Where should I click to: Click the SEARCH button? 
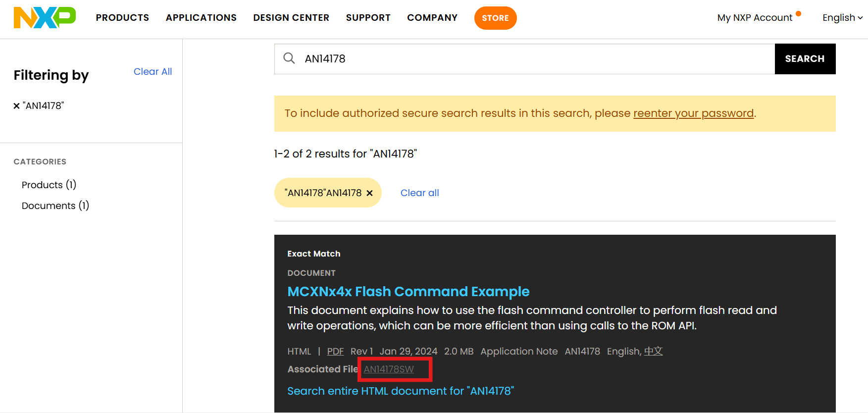click(805, 58)
